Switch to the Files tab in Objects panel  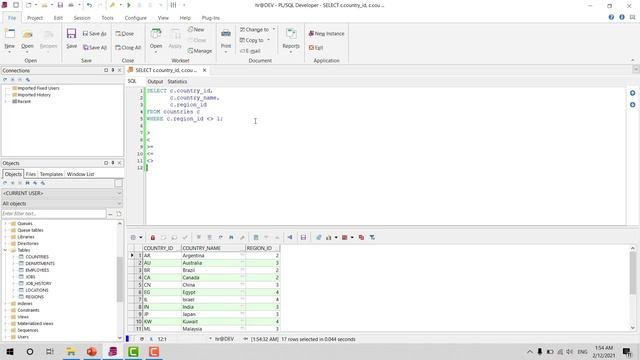[x=31, y=174]
